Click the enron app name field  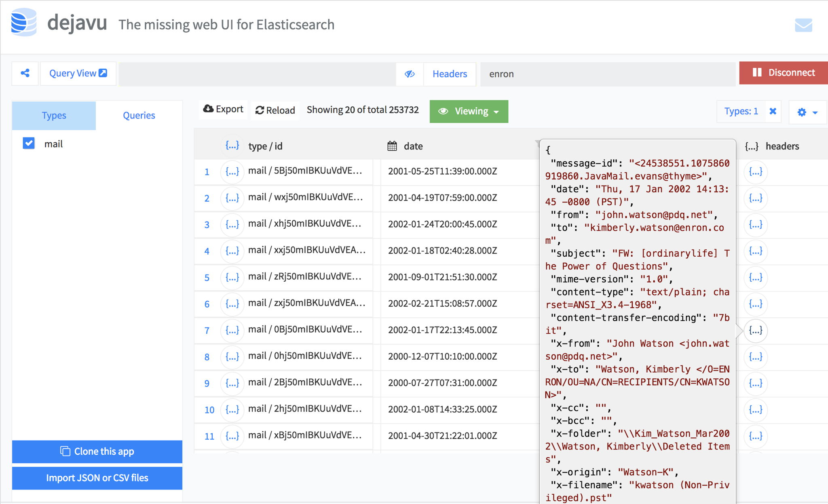tap(608, 74)
